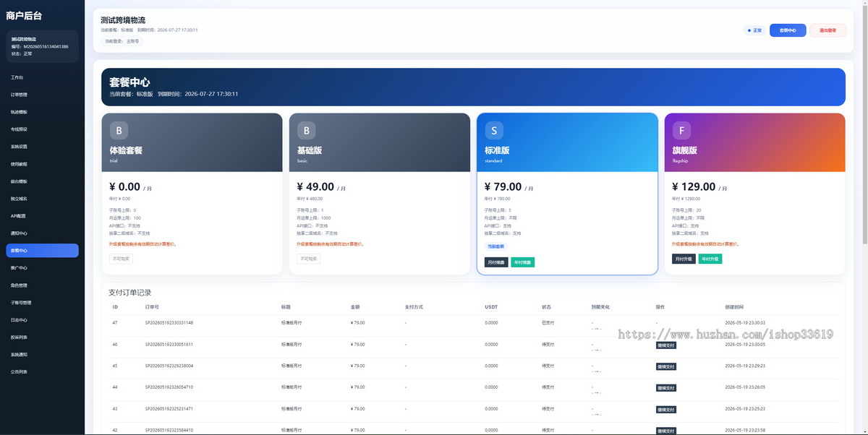868x435 pixels.
Task: Go to 角色管理 in the sidebar
Action: pyautogui.click(x=42, y=285)
